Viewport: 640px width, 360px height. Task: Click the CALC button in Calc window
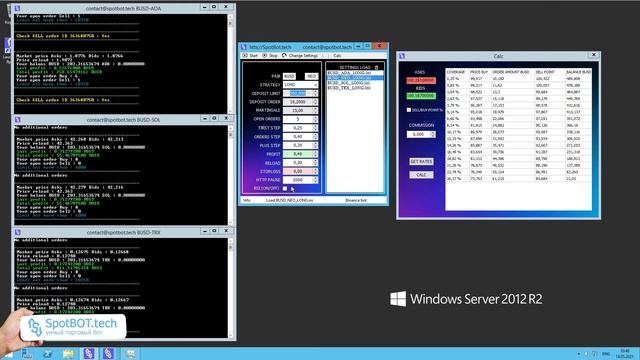pos(421,175)
